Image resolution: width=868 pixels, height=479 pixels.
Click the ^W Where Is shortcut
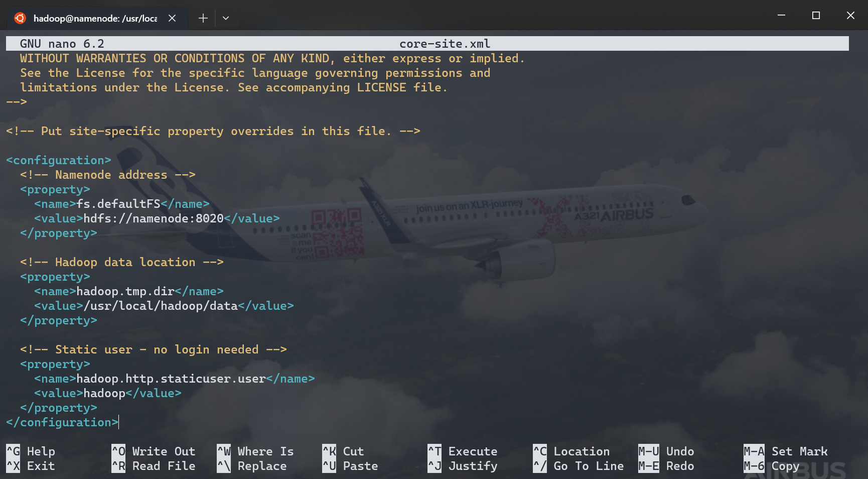(x=255, y=451)
